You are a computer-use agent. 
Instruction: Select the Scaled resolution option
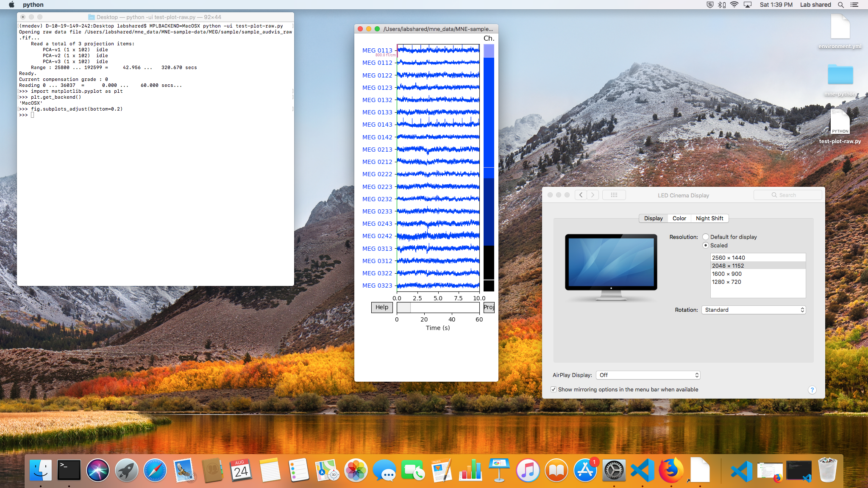[x=706, y=245]
